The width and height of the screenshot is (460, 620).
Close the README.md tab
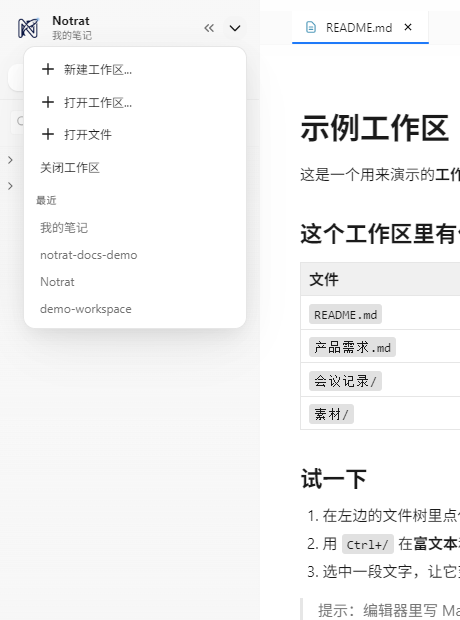click(408, 27)
